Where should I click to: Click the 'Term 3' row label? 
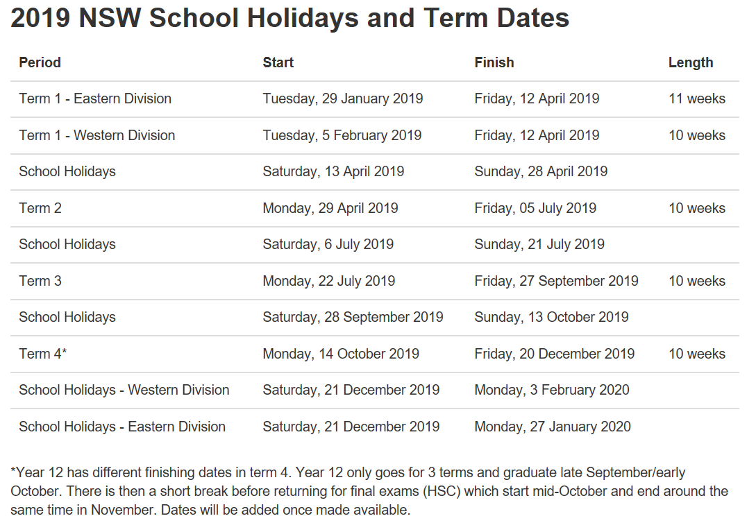40,281
